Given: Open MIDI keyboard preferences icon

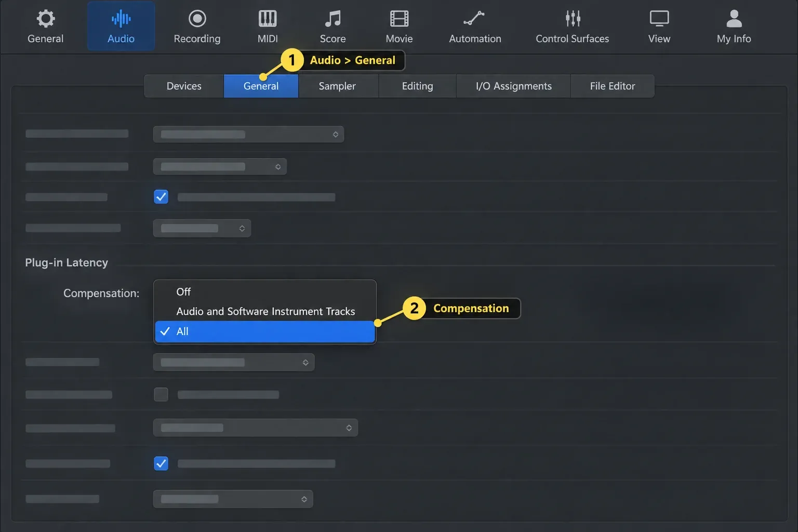Looking at the screenshot, I should tap(268, 19).
